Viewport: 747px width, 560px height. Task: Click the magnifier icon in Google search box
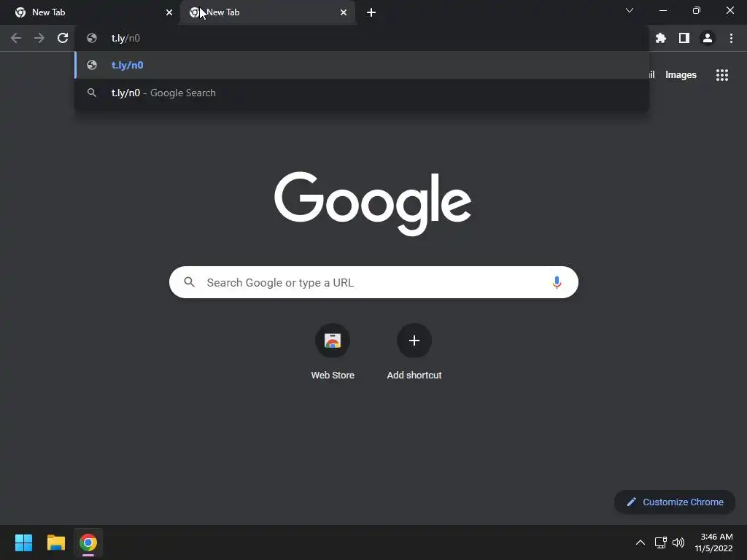pos(189,282)
